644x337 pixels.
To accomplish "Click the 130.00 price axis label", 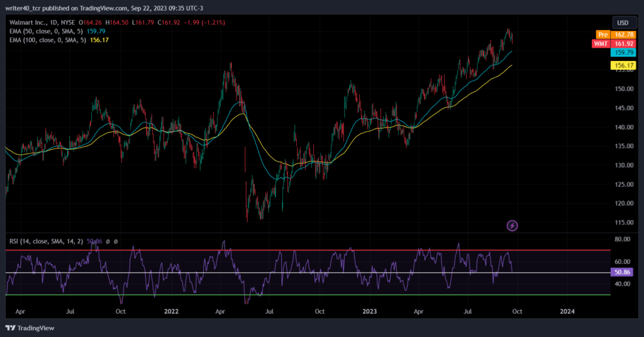I will point(624,165).
